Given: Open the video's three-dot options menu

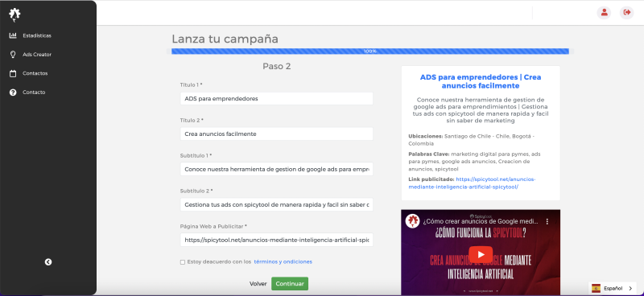Looking at the screenshot, I should 547,221.
